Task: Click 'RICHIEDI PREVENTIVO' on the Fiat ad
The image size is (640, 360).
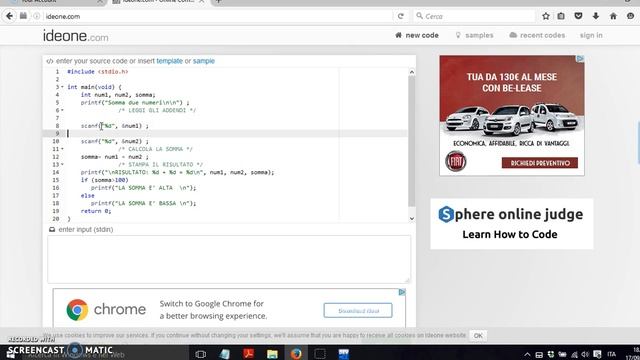Action: pyautogui.click(x=540, y=163)
